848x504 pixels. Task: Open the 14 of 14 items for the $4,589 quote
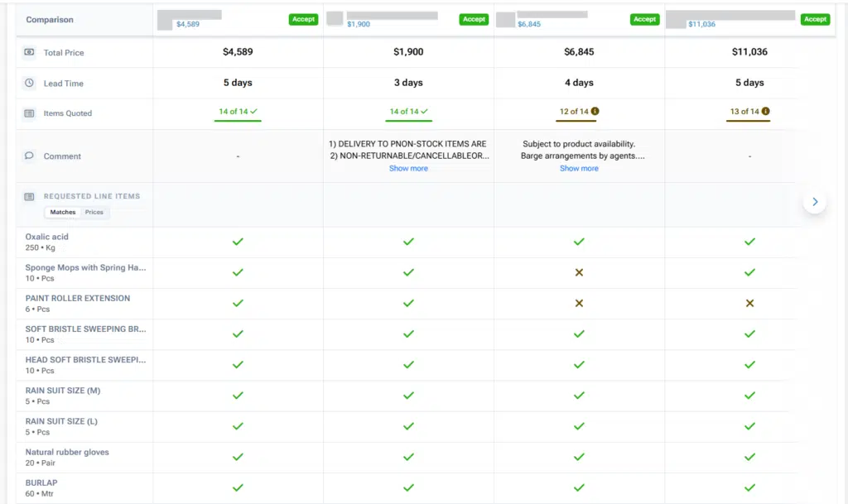coord(238,112)
